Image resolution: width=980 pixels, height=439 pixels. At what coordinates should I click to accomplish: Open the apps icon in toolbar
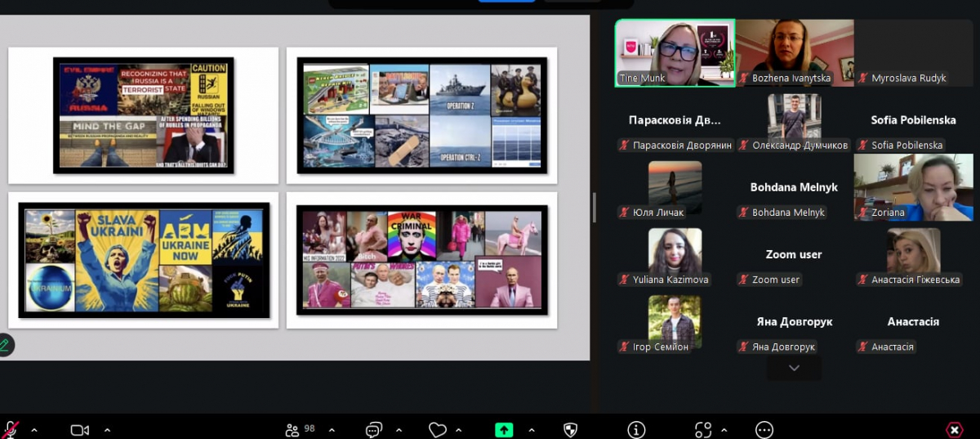(702, 430)
